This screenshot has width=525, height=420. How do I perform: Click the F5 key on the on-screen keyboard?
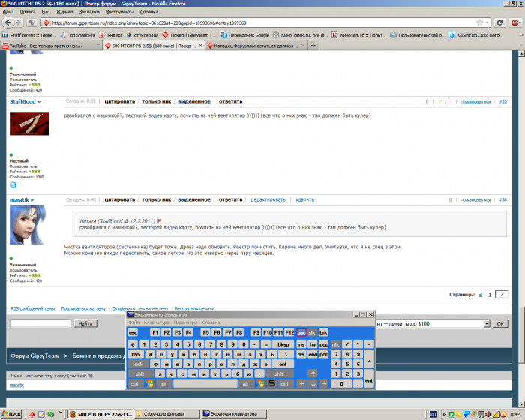tap(205, 332)
